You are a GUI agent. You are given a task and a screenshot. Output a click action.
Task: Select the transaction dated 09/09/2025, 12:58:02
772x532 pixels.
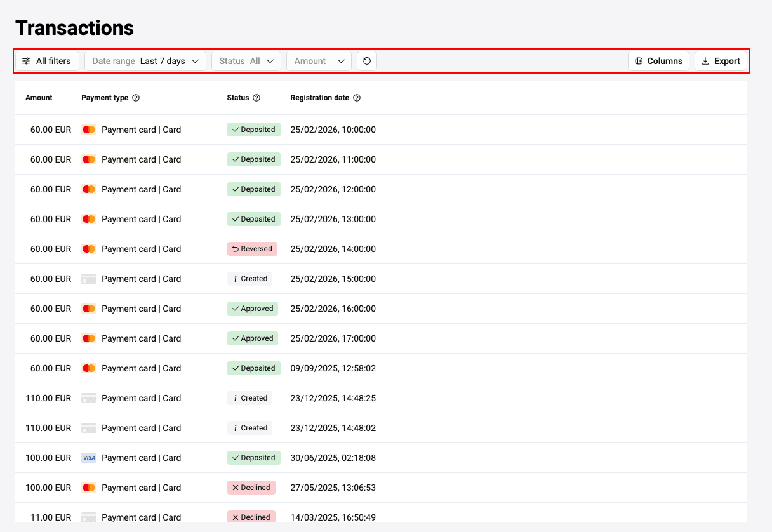[x=333, y=368]
